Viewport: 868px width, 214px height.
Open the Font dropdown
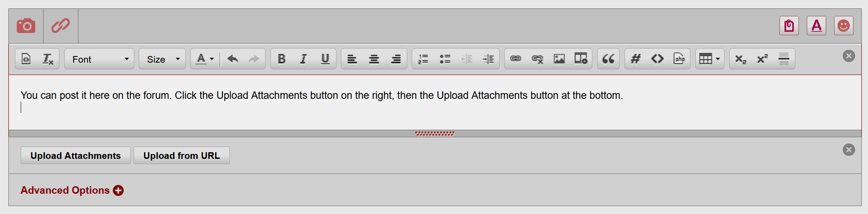100,59
